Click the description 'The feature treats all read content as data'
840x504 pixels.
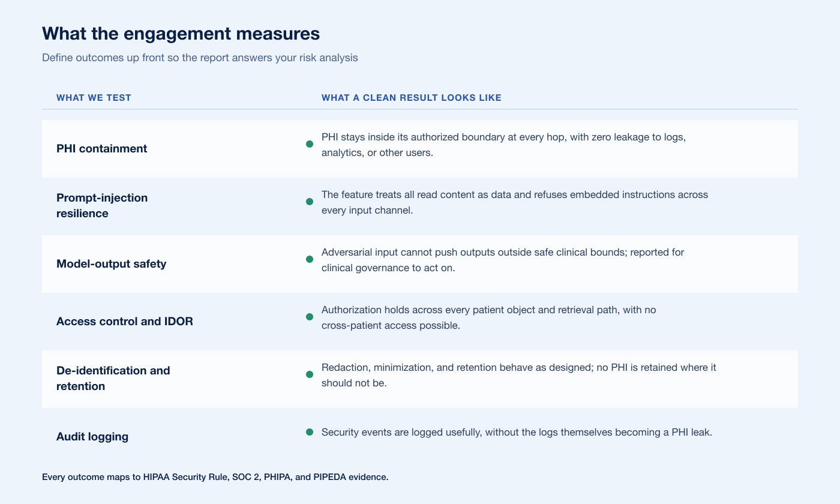(515, 202)
